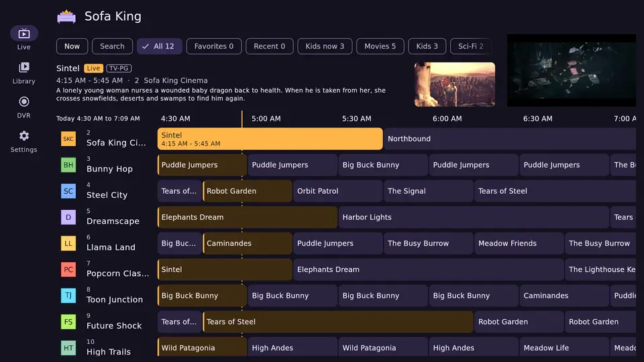Select Steel City channel name
This screenshot has height=362, width=644.
107,195
